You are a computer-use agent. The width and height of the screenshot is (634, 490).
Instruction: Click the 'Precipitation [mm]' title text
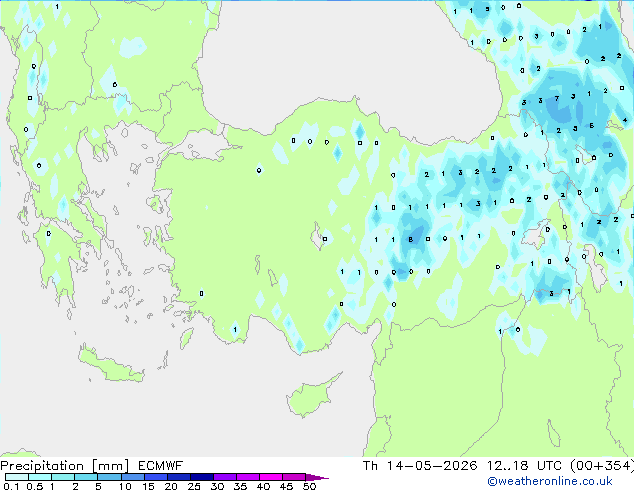(x=65, y=466)
